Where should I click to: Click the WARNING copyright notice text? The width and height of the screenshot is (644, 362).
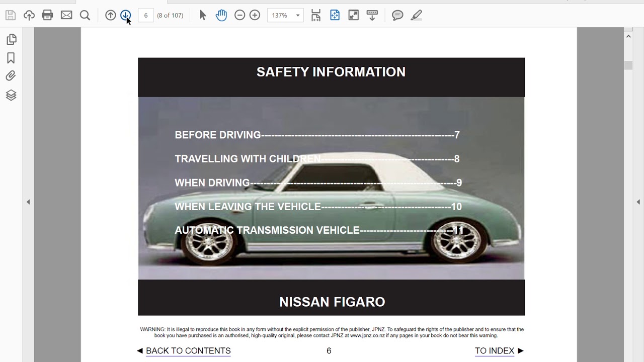click(x=332, y=332)
